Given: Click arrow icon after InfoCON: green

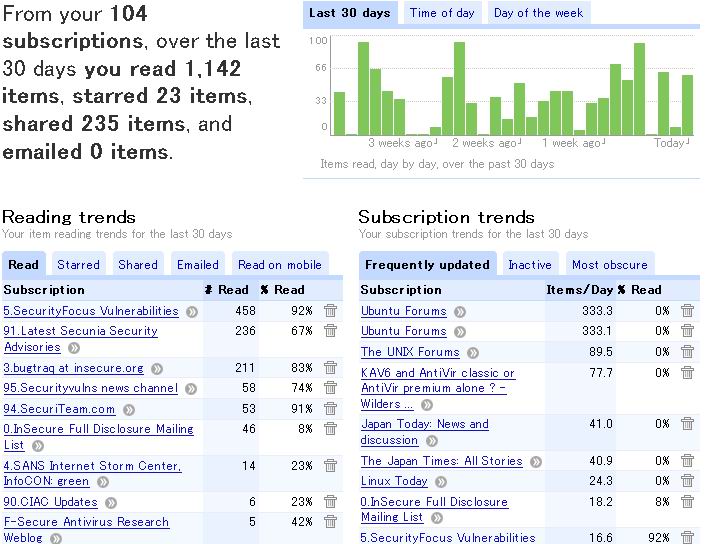Looking at the screenshot, I should pos(103,482).
